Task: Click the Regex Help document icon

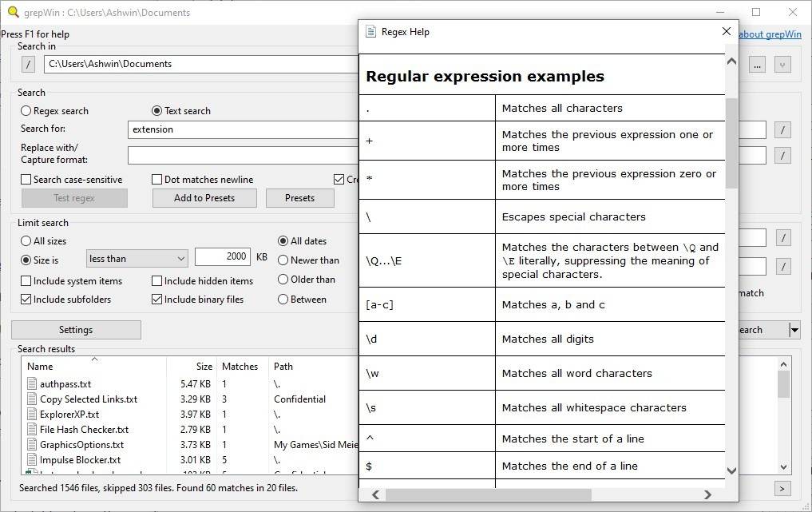Action: click(370, 32)
